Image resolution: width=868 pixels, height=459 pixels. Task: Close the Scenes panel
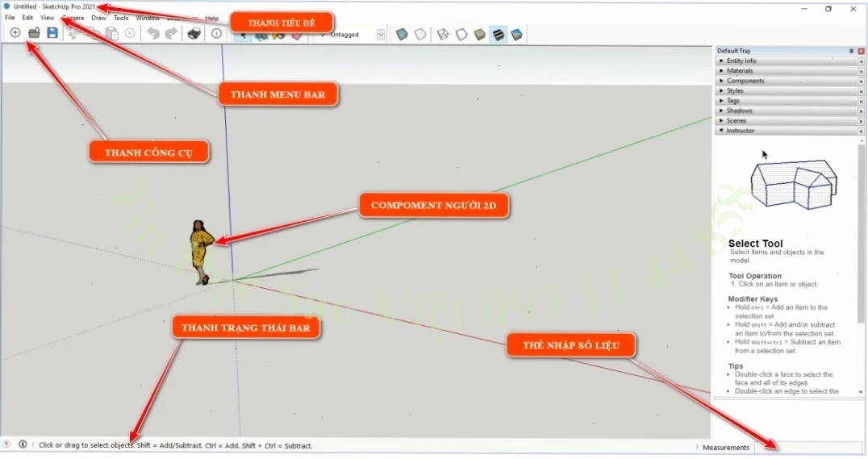tap(861, 121)
